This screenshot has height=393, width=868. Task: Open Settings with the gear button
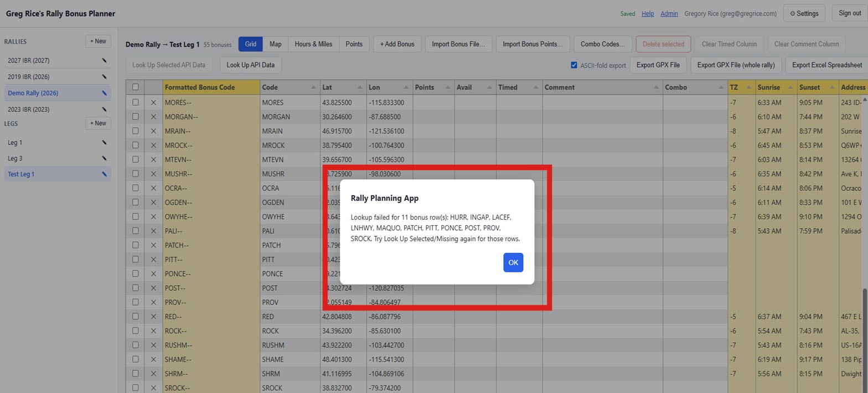tap(804, 13)
